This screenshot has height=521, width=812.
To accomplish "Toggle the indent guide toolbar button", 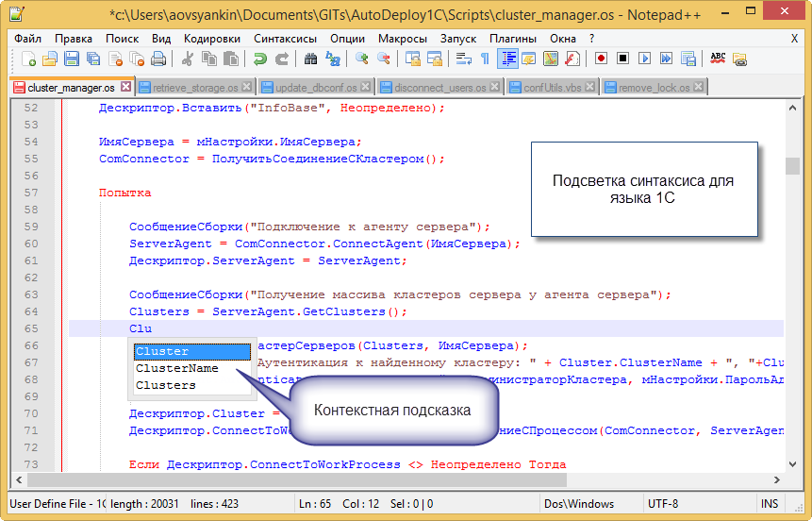I will (507, 59).
